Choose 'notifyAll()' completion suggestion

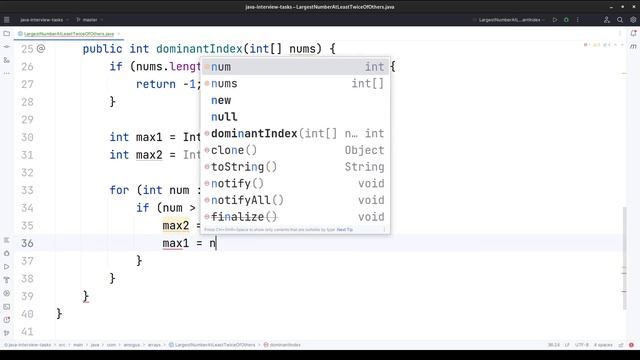(x=295, y=200)
